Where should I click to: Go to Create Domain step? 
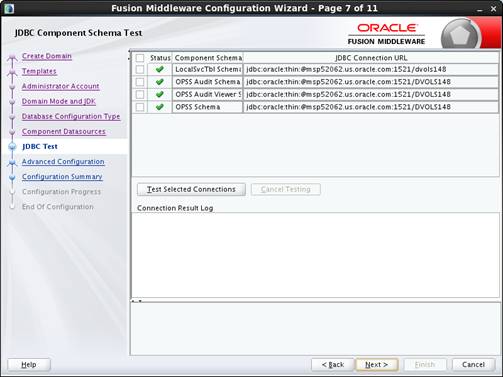[47, 56]
